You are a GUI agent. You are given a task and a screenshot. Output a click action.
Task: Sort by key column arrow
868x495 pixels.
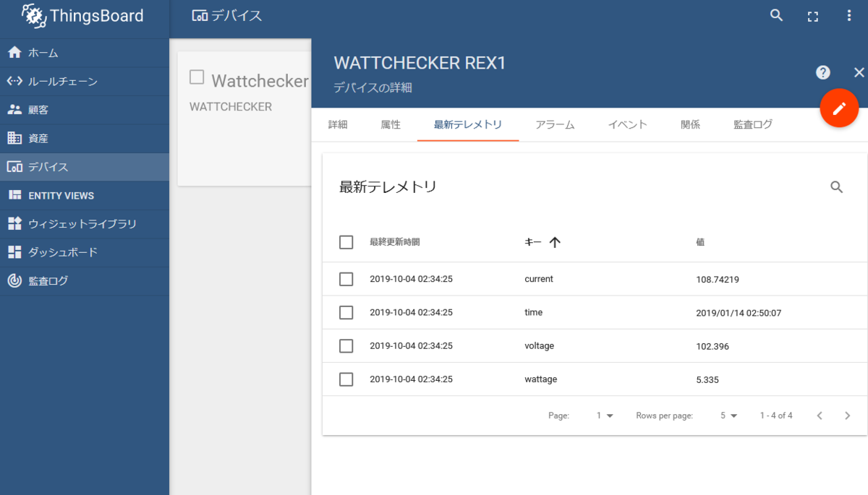point(556,242)
